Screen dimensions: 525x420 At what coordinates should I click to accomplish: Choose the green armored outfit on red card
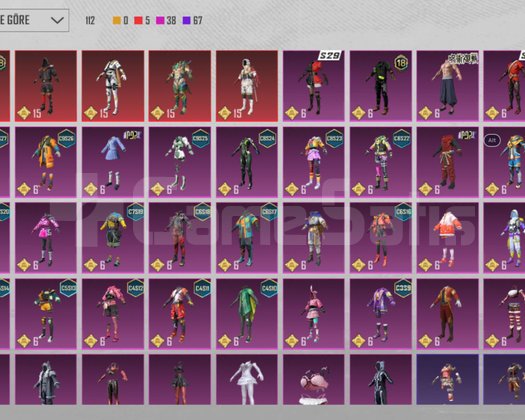tap(180, 86)
